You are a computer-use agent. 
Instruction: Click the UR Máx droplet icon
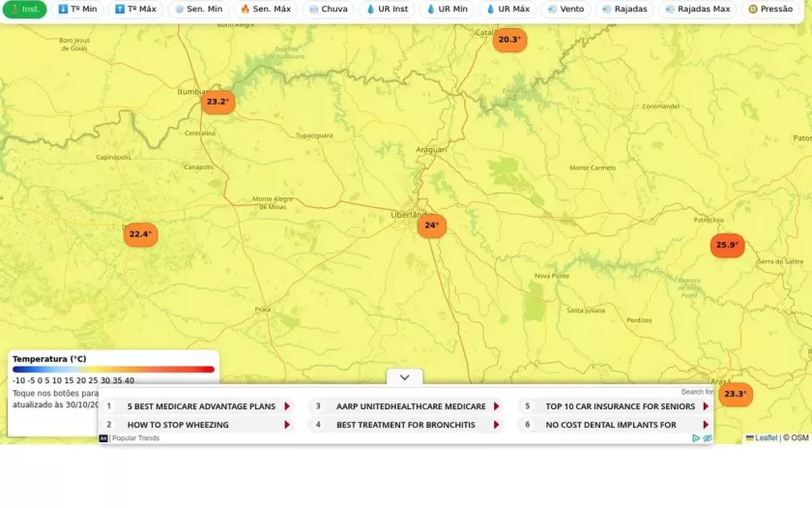(x=490, y=9)
